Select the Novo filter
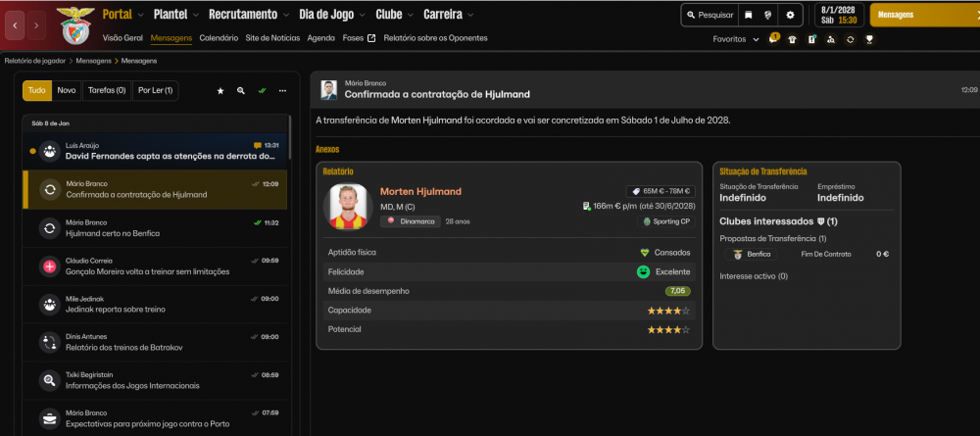Image resolution: width=980 pixels, height=436 pixels. click(67, 90)
